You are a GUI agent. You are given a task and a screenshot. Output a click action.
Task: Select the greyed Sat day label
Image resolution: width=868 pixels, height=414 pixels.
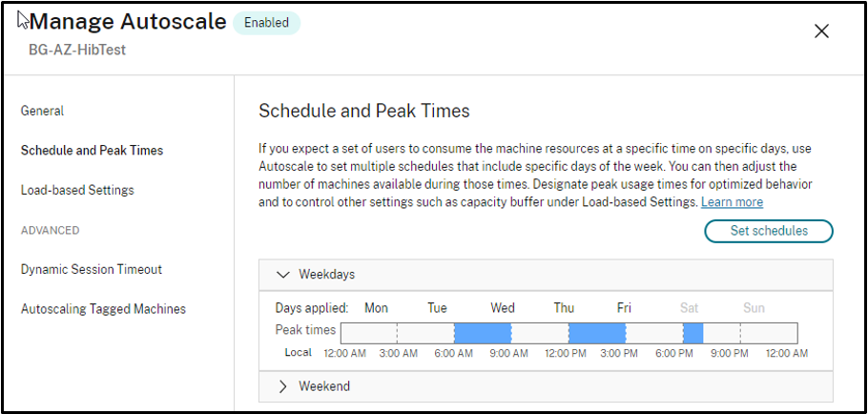[x=689, y=308]
